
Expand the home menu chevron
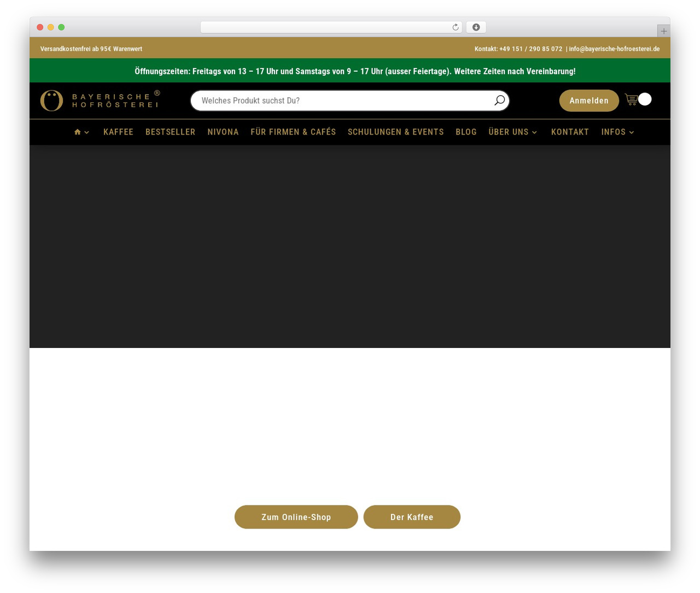point(86,132)
